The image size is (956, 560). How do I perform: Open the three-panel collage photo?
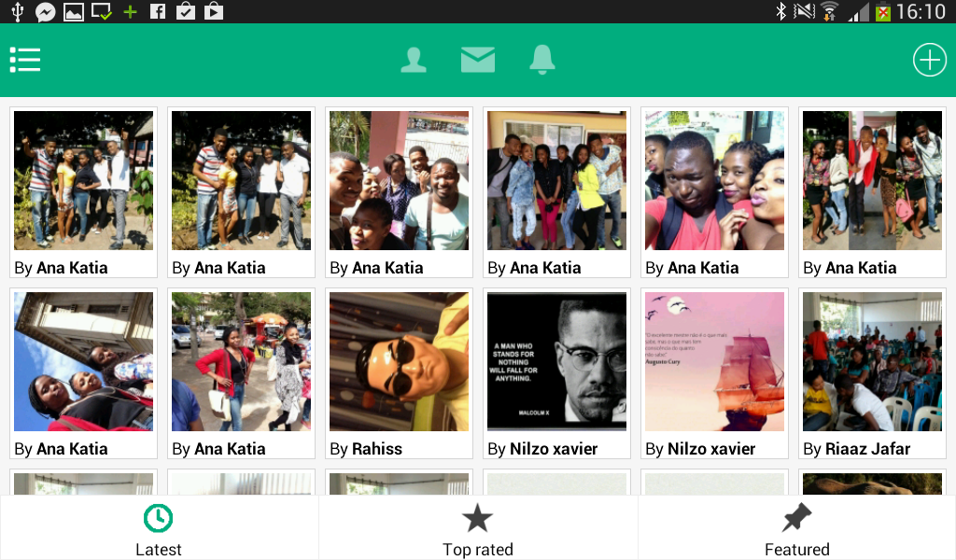click(873, 180)
